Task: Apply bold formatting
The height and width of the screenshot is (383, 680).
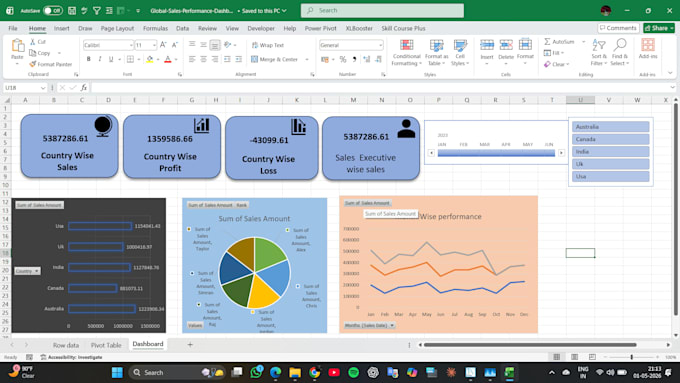Action: click(88, 59)
